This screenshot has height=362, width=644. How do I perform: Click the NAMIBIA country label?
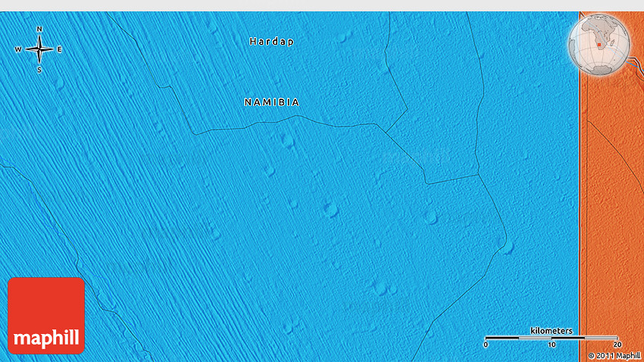[x=271, y=102]
